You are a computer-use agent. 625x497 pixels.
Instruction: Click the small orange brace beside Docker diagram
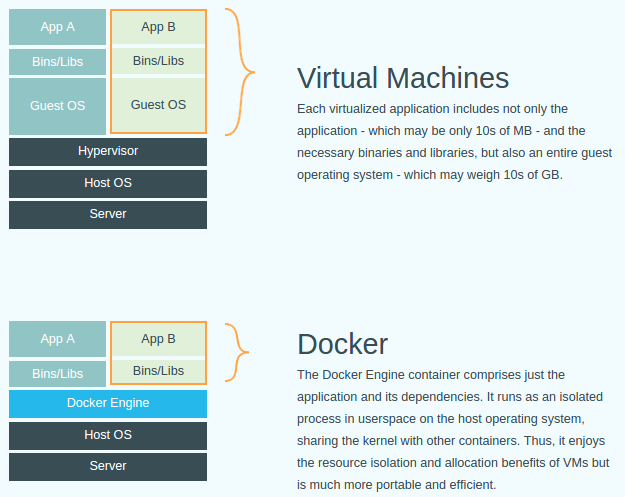point(237,352)
